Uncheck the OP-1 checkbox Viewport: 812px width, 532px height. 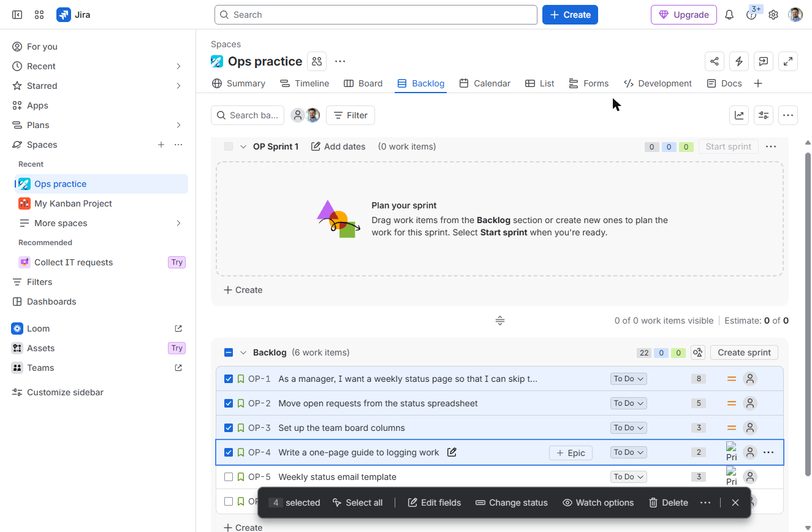click(x=229, y=379)
